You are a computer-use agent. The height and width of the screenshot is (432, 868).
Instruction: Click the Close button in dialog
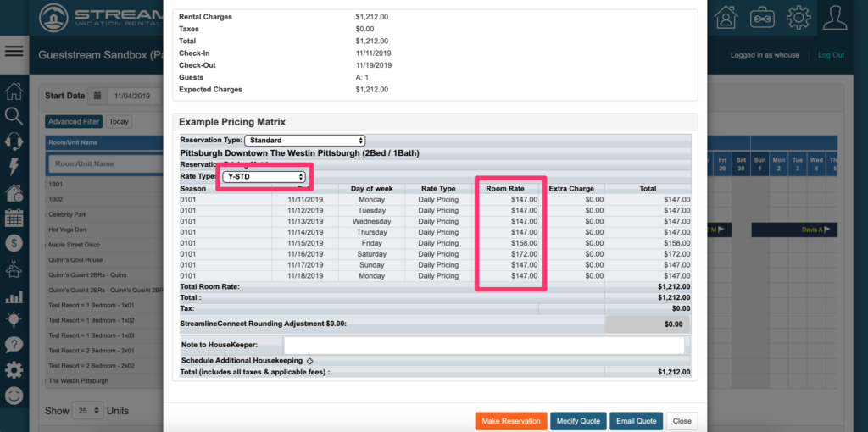[682, 421]
